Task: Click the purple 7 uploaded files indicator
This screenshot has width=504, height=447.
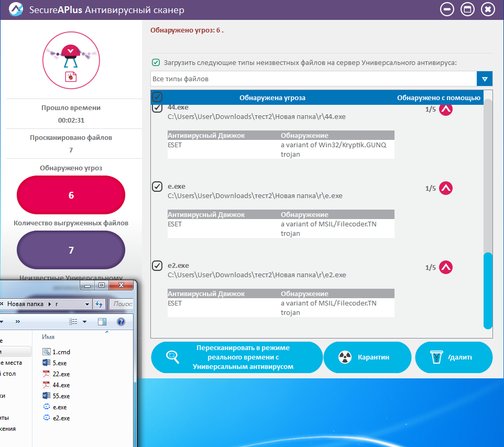Action: (x=71, y=250)
